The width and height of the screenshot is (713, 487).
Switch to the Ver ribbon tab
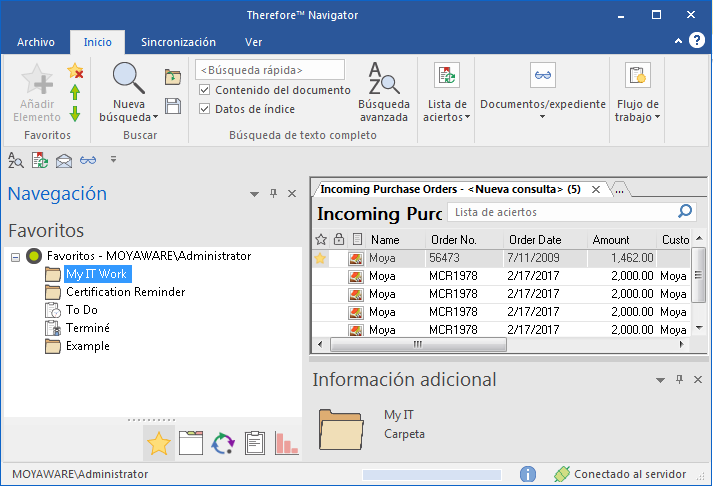click(253, 42)
